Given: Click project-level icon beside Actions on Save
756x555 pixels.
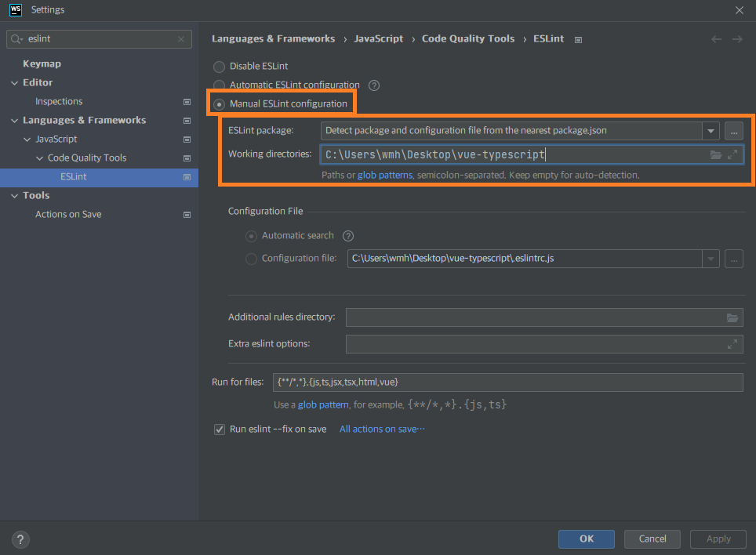Looking at the screenshot, I should (x=187, y=214).
